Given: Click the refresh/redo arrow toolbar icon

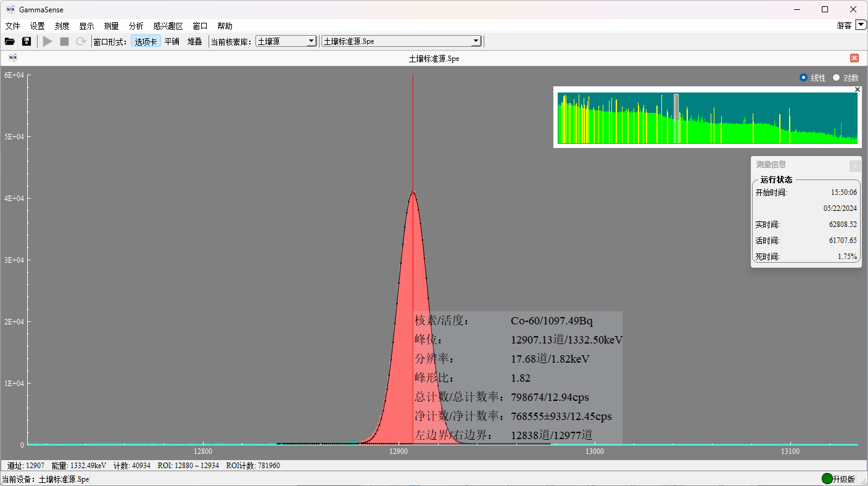Looking at the screenshot, I should click(x=81, y=41).
